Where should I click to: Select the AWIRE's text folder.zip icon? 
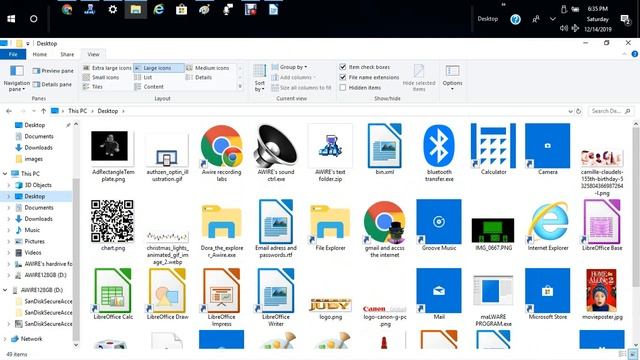click(330, 146)
